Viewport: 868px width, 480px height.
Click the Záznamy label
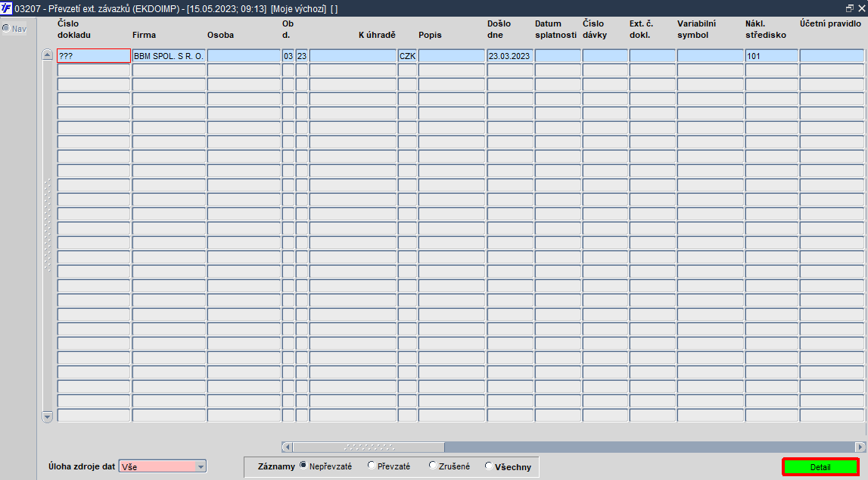point(276,466)
